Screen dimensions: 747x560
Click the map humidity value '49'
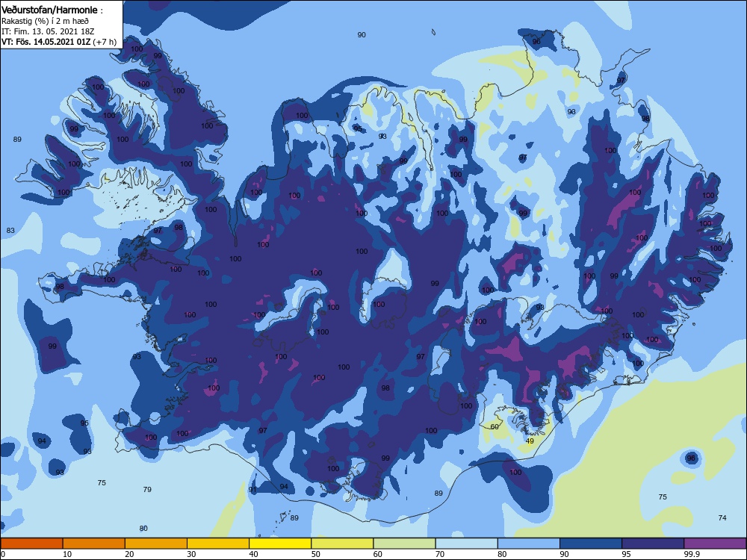point(530,441)
